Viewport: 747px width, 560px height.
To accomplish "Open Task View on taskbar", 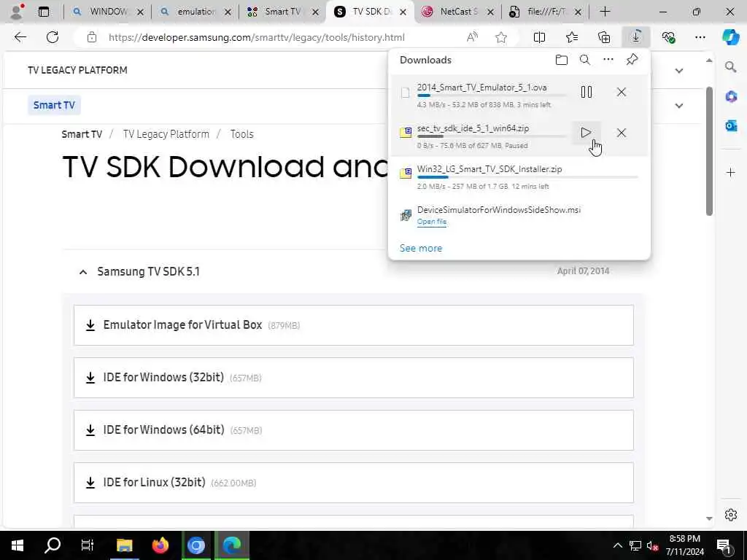I will [88, 545].
